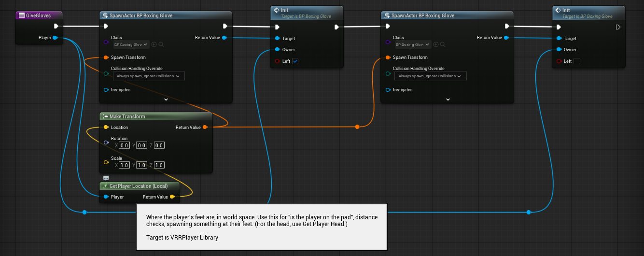Click the use-selected arrow beside the second SpawnActor Class dropdown

(436, 44)
